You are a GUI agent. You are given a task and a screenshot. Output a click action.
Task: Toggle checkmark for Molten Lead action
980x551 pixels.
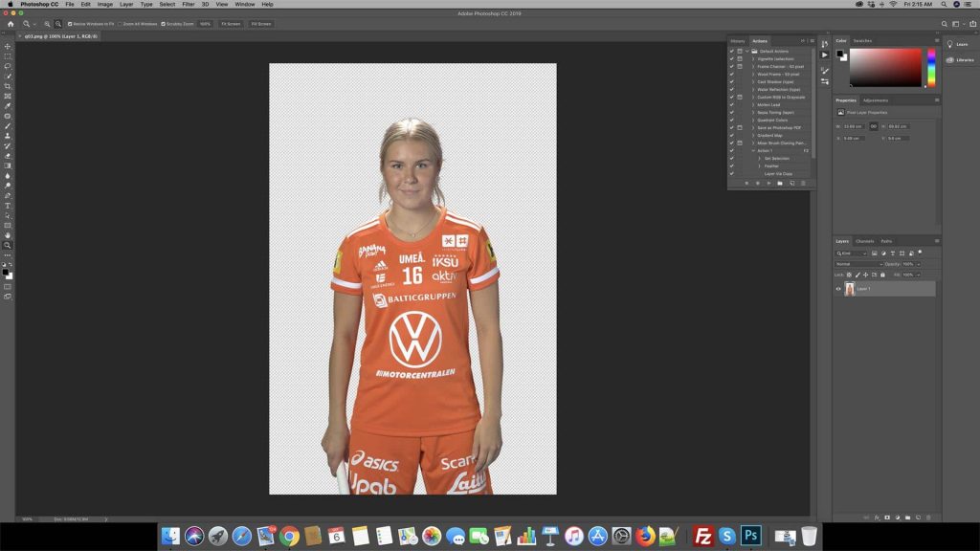click(731, 104)
